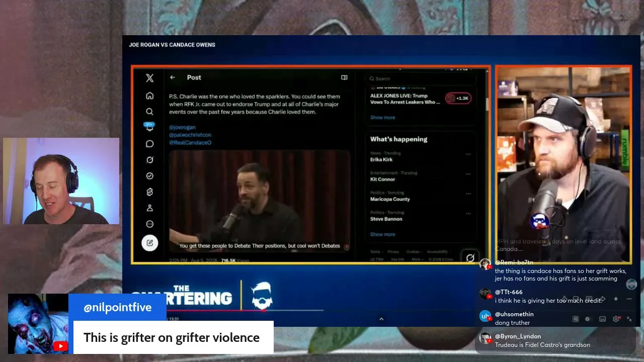Open the Verified checkmark icon in X sidebar

pyautogui.click(x=149, y=176)
